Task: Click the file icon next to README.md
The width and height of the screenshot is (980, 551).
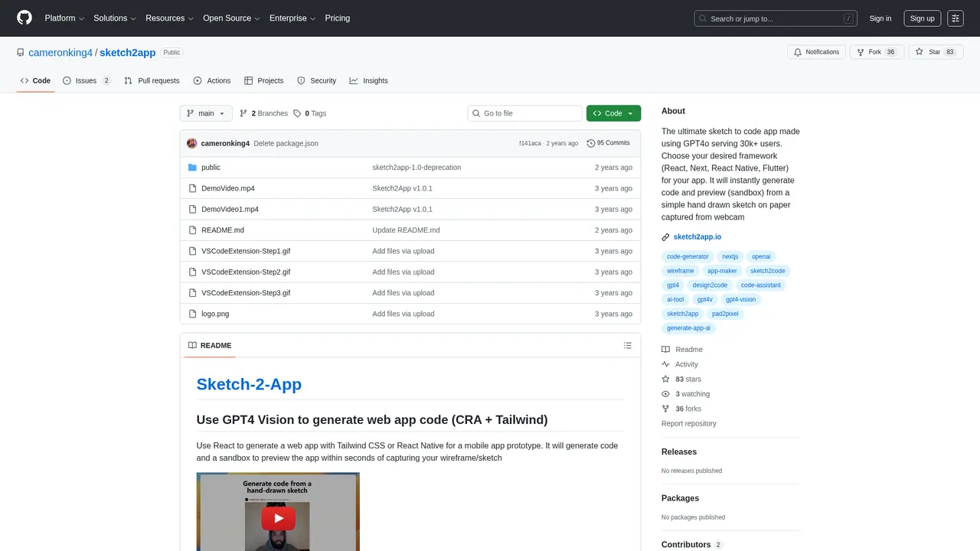Action: 193,230
